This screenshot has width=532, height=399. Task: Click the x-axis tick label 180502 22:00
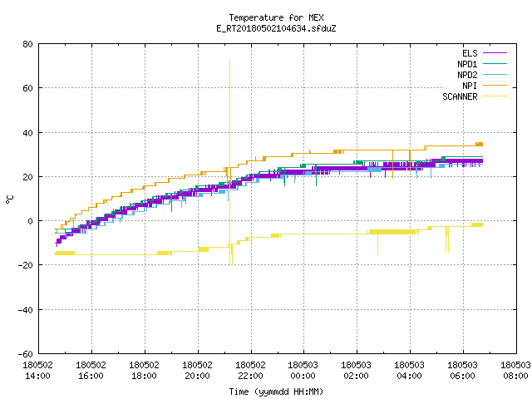click(250, 371)
